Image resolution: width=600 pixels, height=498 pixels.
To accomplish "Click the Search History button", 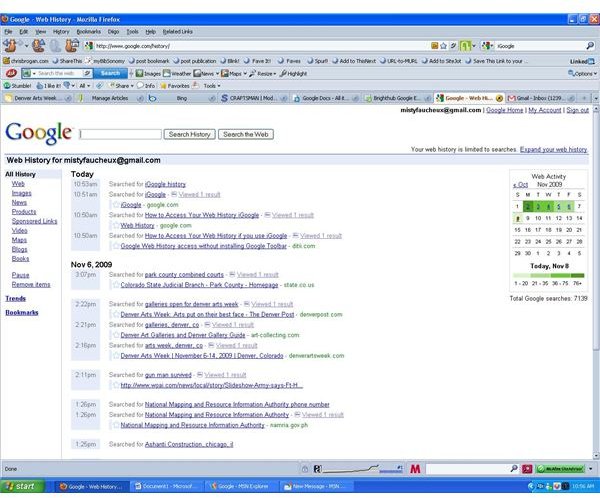I will (189, 134).
